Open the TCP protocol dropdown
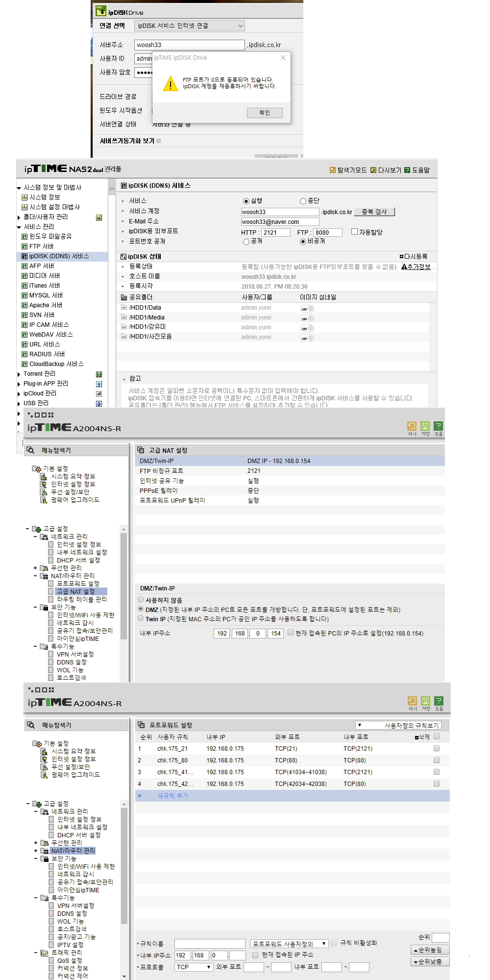 click(x=194, y=967)
